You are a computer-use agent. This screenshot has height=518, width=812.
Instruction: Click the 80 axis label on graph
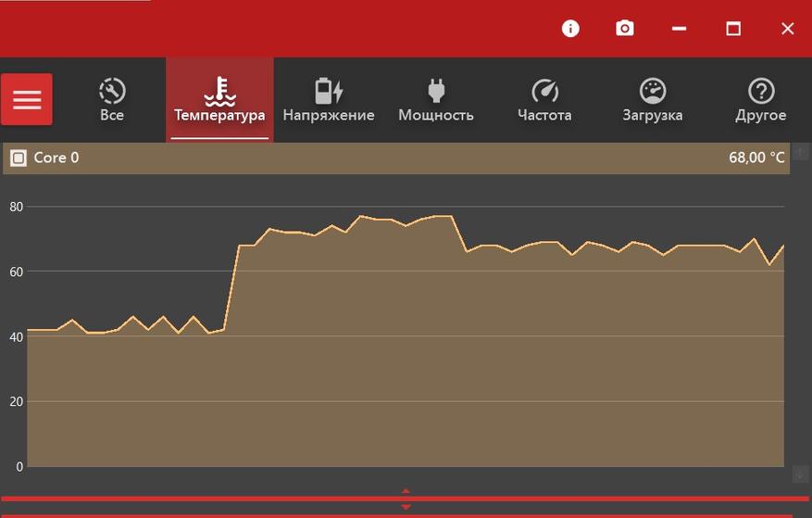coord(16,207)
